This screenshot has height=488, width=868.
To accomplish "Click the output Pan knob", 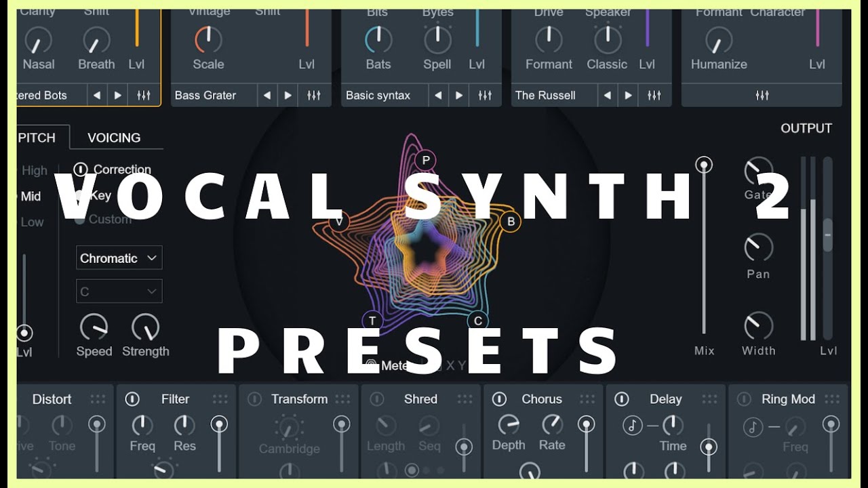I will [758, 247].
